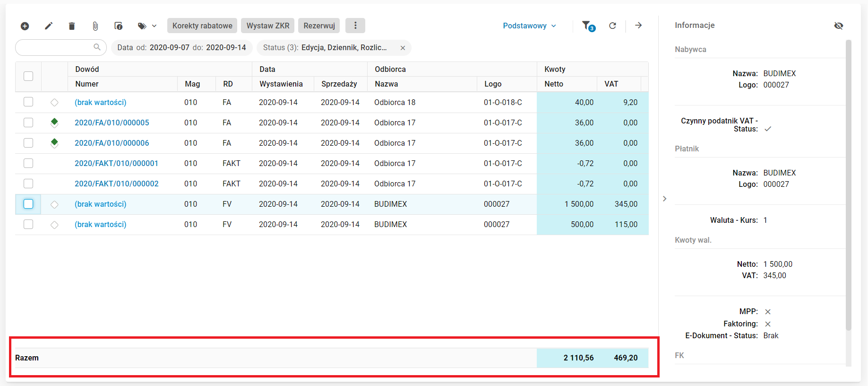Click the Informacje panel scrollbar
Screen dimensions: 868x386
(848, 184)
